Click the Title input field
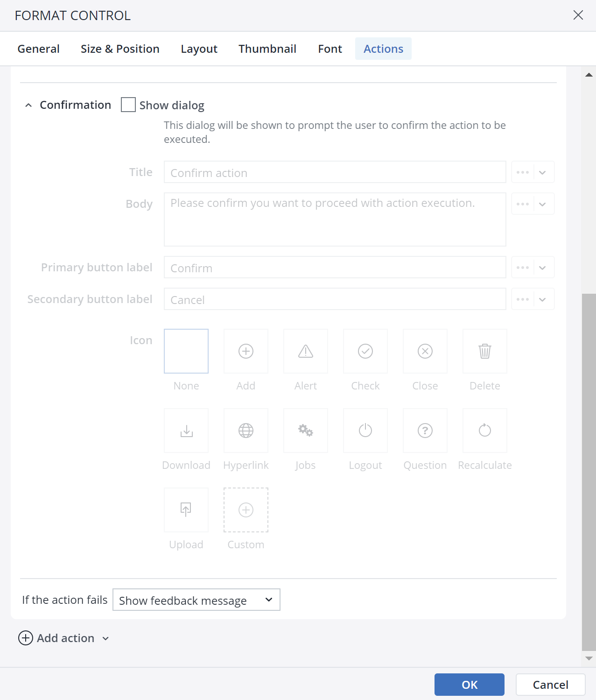 (x=335, y=172)
